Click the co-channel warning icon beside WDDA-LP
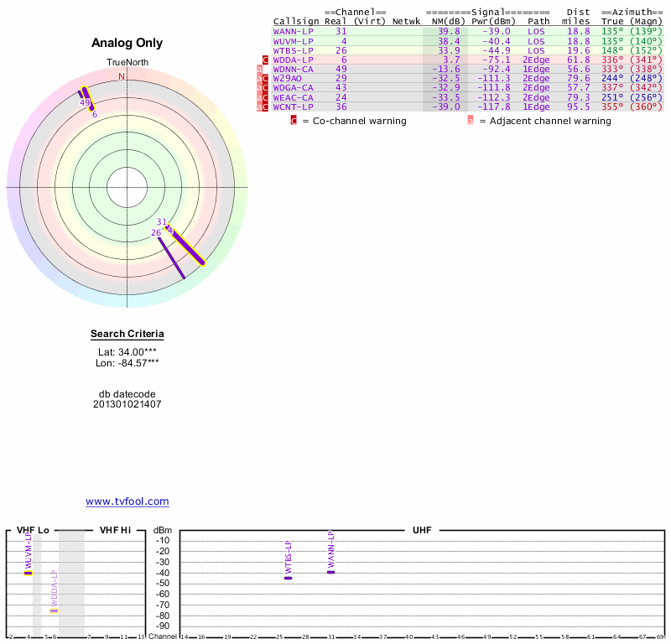Viewport: 671px width, 644px height. tap(265, 60)
